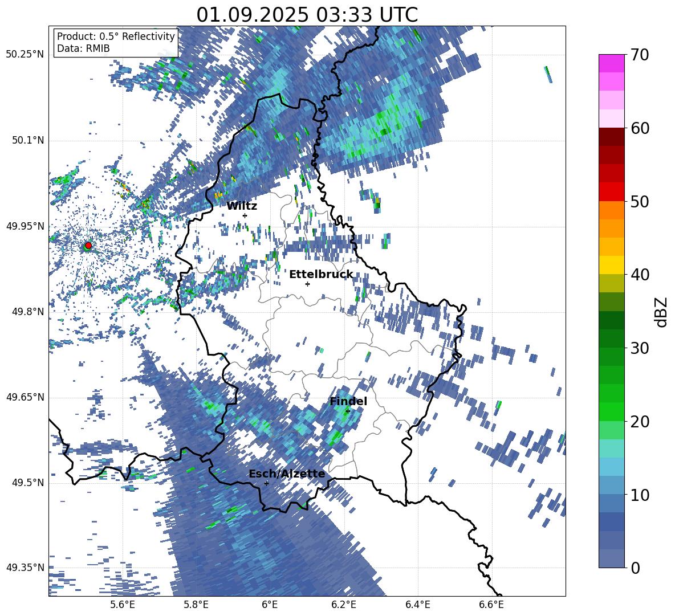Click the 20 tick label on colorbar

point(639,422)
